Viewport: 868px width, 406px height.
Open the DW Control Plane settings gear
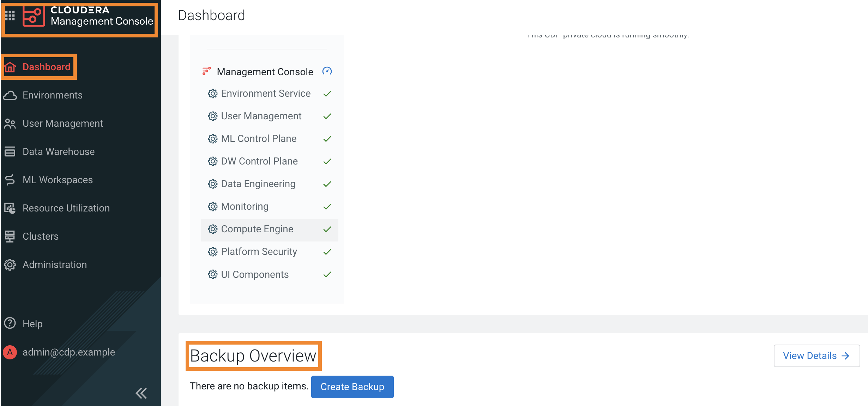coord(212,161)
